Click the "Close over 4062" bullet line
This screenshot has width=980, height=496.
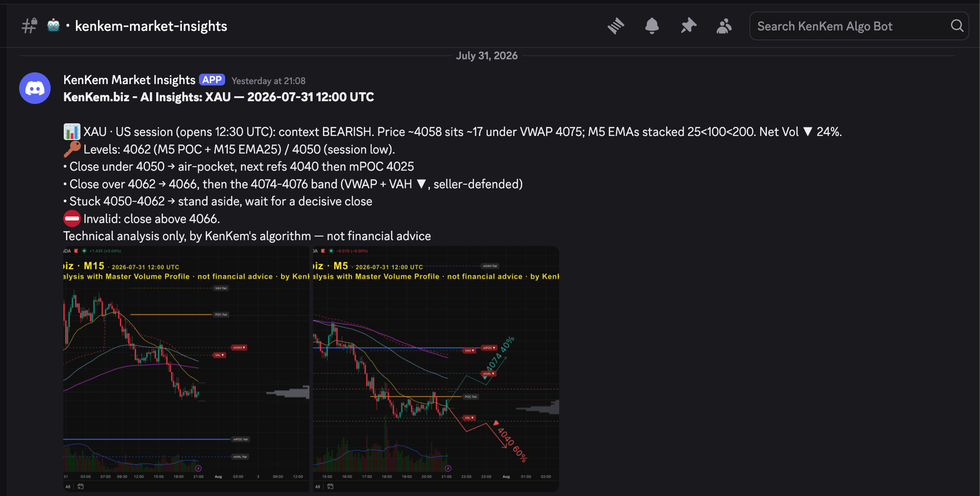coord(293,184)
